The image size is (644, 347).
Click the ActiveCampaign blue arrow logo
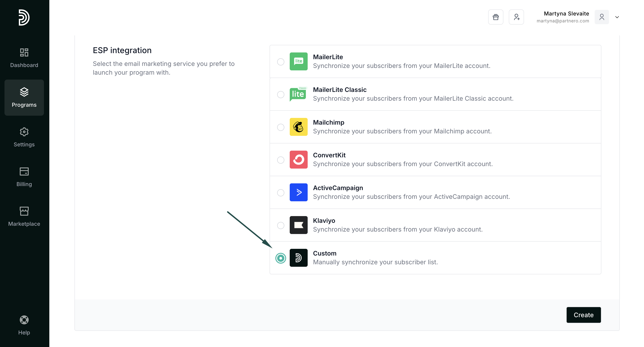tap(298, 193)
